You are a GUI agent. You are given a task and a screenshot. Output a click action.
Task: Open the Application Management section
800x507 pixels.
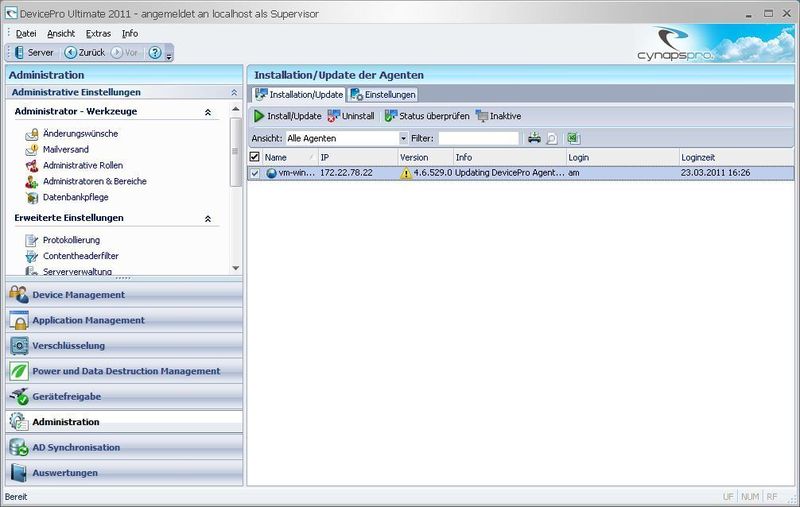[x=124, y=320]
